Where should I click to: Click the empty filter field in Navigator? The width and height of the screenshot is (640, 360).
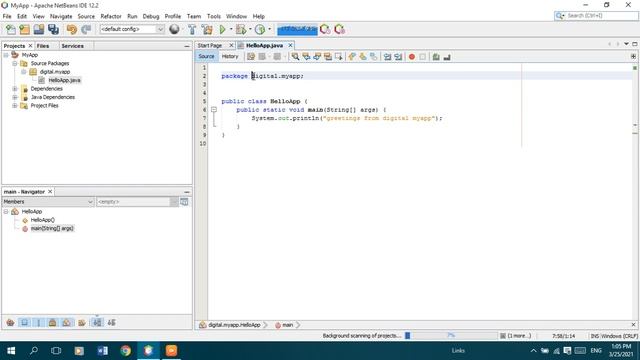click(133, 202)
